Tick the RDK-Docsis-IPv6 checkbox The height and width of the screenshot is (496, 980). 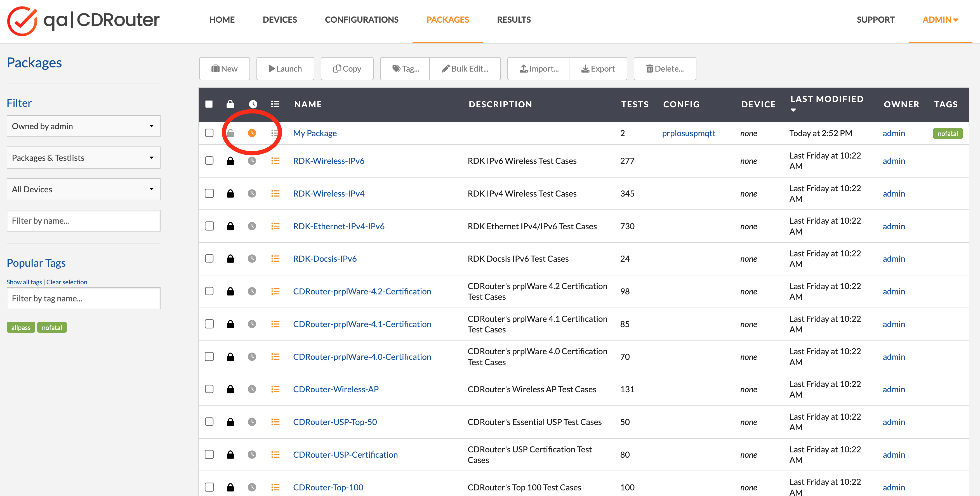[209, 258]
